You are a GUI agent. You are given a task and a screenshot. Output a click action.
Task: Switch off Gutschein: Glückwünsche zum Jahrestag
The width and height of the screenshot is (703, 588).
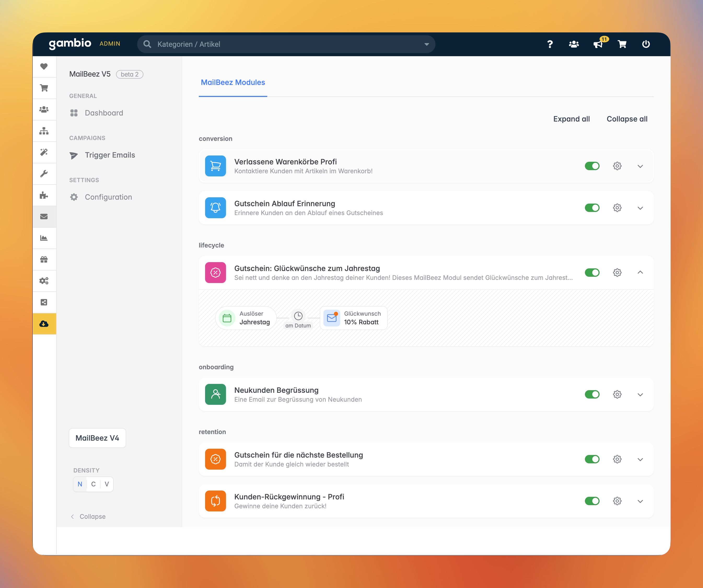pos(592,273)
